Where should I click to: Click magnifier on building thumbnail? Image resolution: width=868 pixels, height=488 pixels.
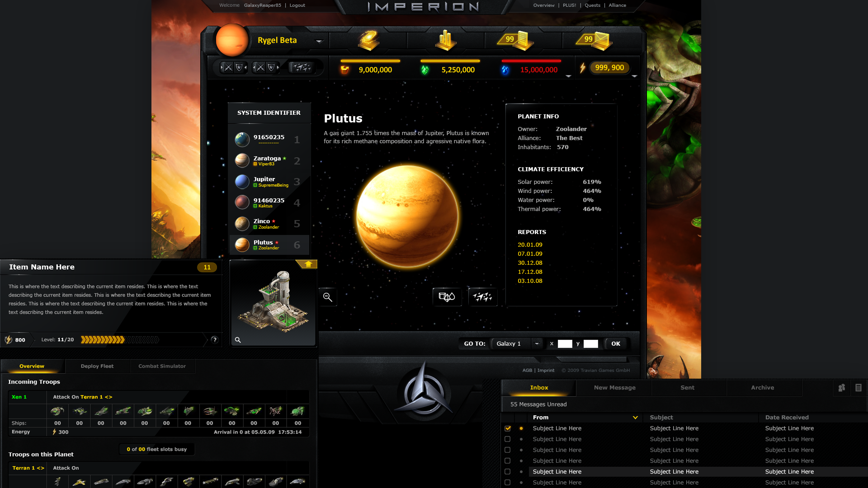[238, 340]
